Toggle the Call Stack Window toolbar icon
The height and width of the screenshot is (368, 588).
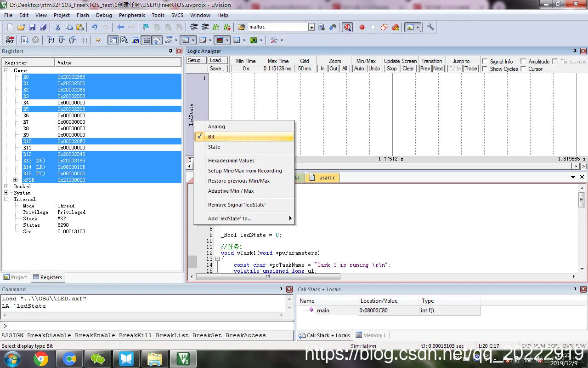[x=158, y=40]
